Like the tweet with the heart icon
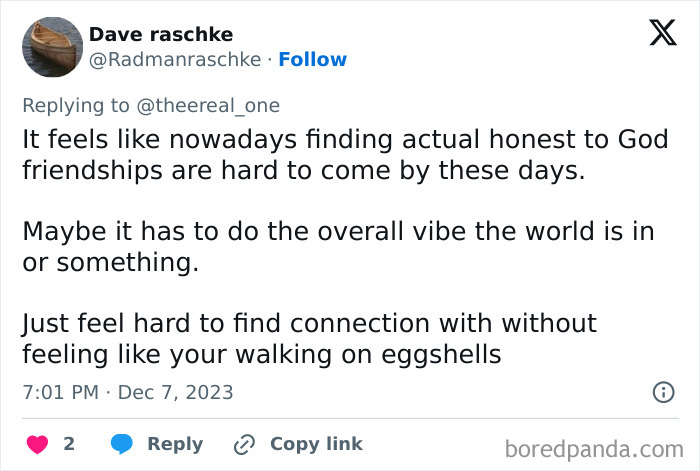Screen dimensions: 700x471 coord(37,444)
